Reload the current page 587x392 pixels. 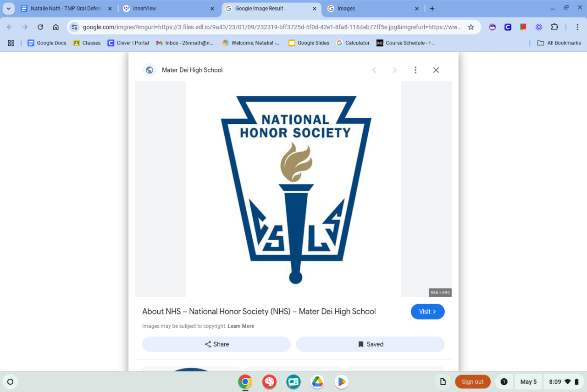coord(40,27)
